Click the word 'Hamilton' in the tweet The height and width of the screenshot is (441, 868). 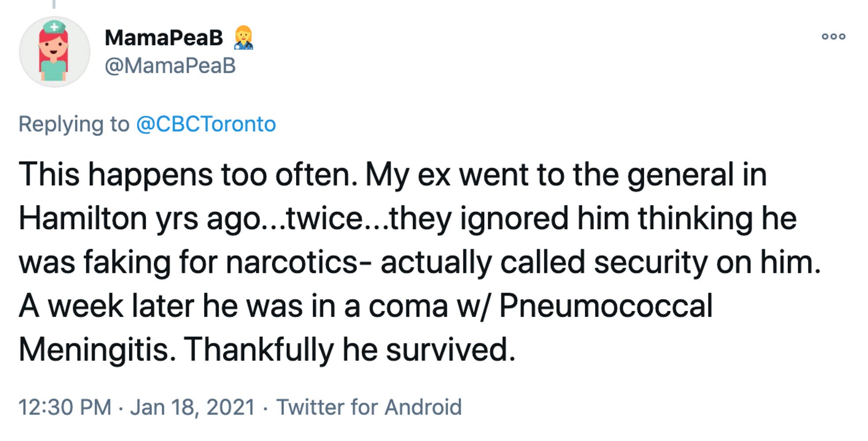coord(83,218)
